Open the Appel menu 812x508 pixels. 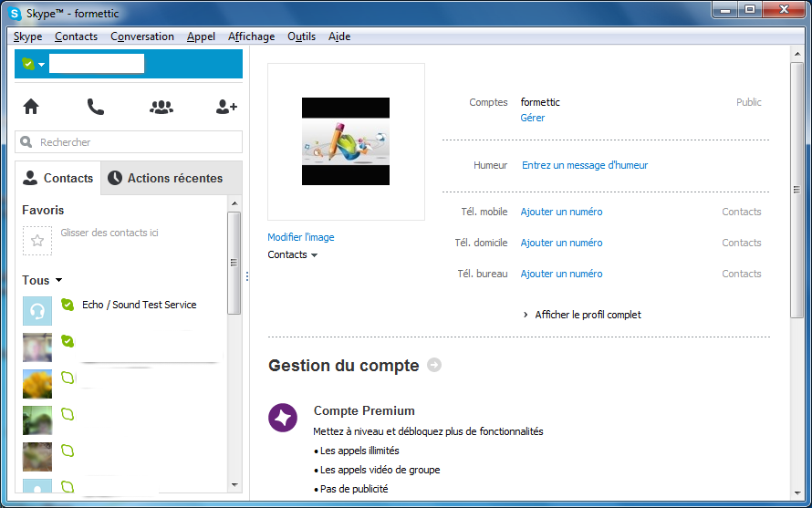[x=201, y=36]
